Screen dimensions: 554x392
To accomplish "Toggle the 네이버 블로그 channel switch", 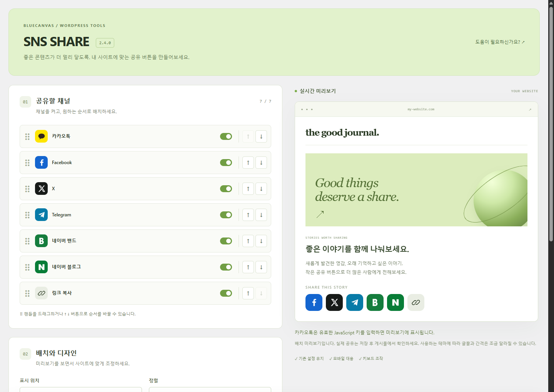I will click(x=226, y=267).
